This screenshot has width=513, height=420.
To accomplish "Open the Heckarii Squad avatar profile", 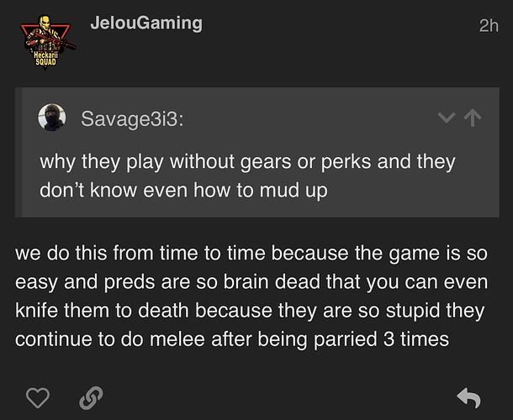I will pos(45,42).
